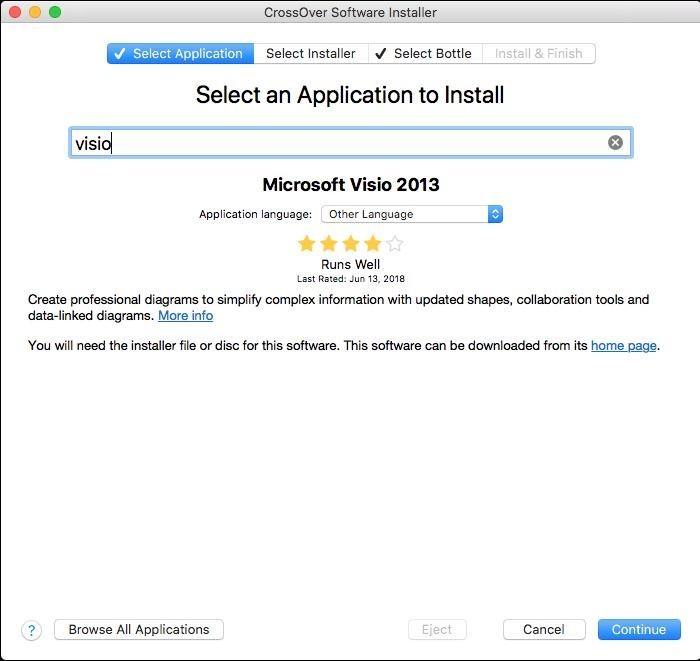Click Browse All Applications button

pyautogui.click(x=139, y=629)
